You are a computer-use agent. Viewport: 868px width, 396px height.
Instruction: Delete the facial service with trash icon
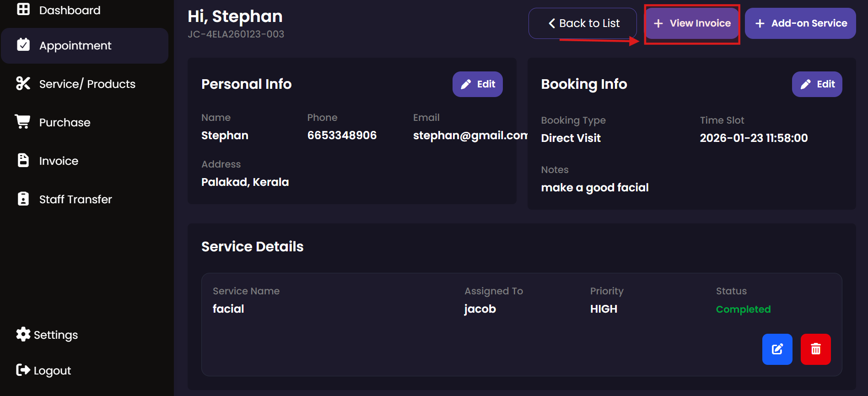coord(815,349)
